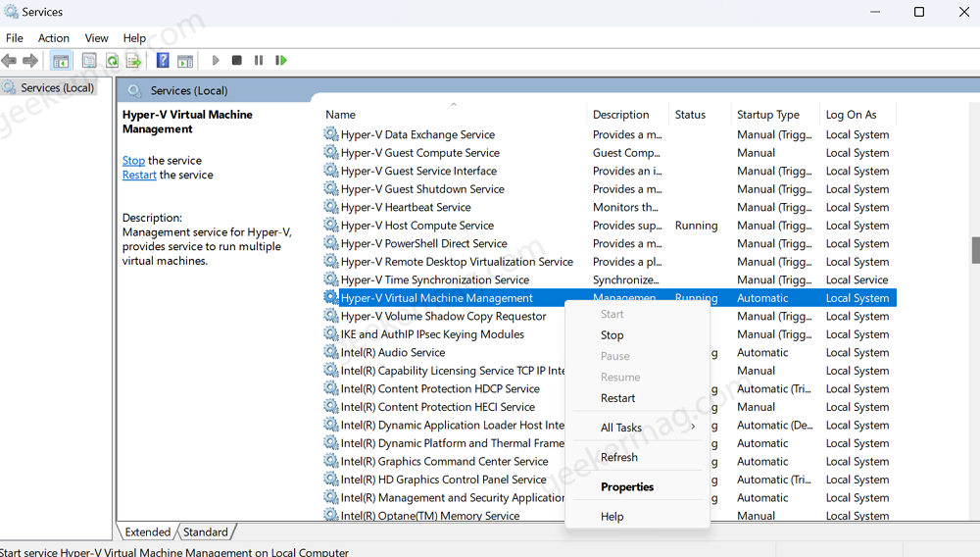
Task: Click the Restart the service link
Action: pyautogui.click(x=139, y=175)
